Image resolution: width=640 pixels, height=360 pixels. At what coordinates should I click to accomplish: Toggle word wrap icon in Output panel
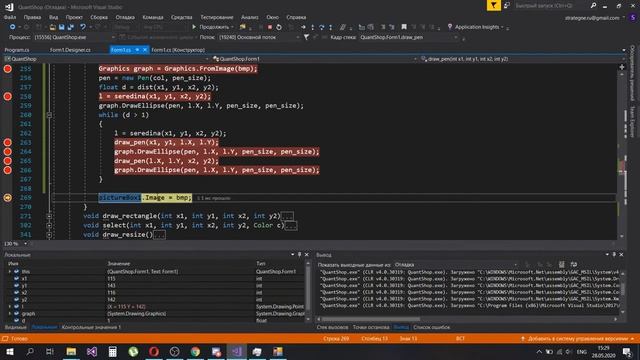[x=574, y=264]
